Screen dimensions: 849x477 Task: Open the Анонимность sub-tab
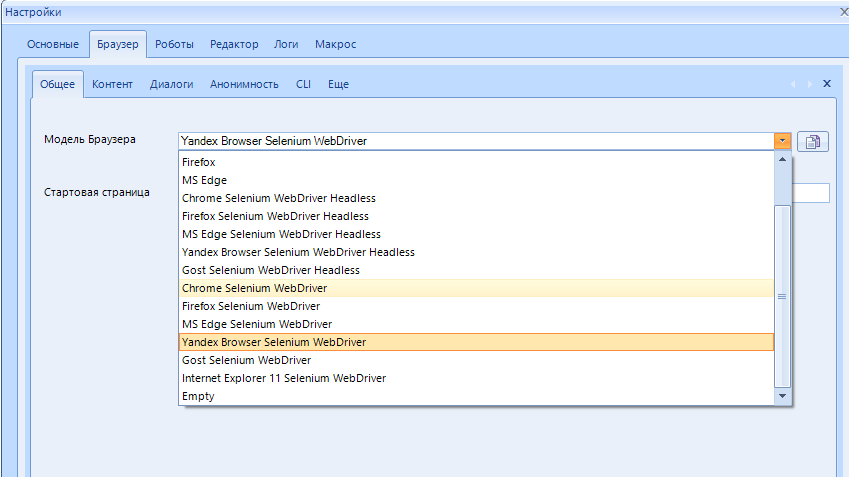[244, 85]
